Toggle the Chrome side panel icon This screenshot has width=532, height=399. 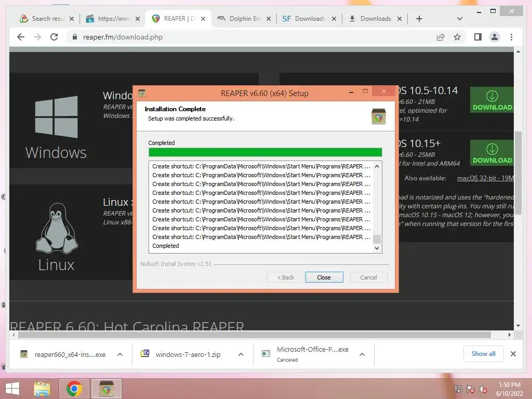pos(478,37)
